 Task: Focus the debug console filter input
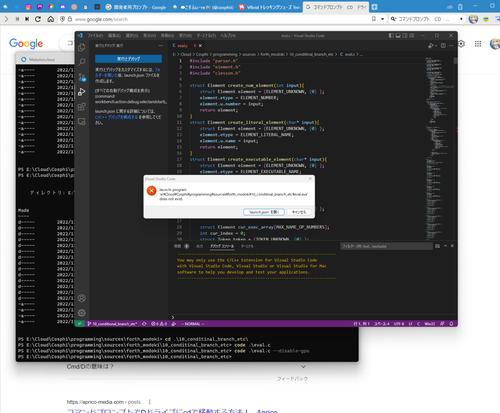point(386,246)
